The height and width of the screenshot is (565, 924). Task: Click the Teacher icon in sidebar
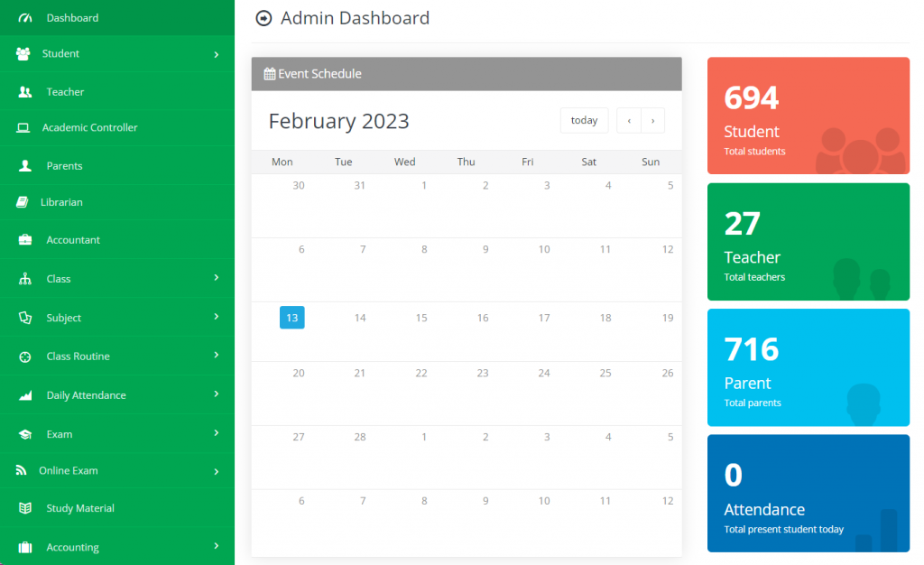25,92
